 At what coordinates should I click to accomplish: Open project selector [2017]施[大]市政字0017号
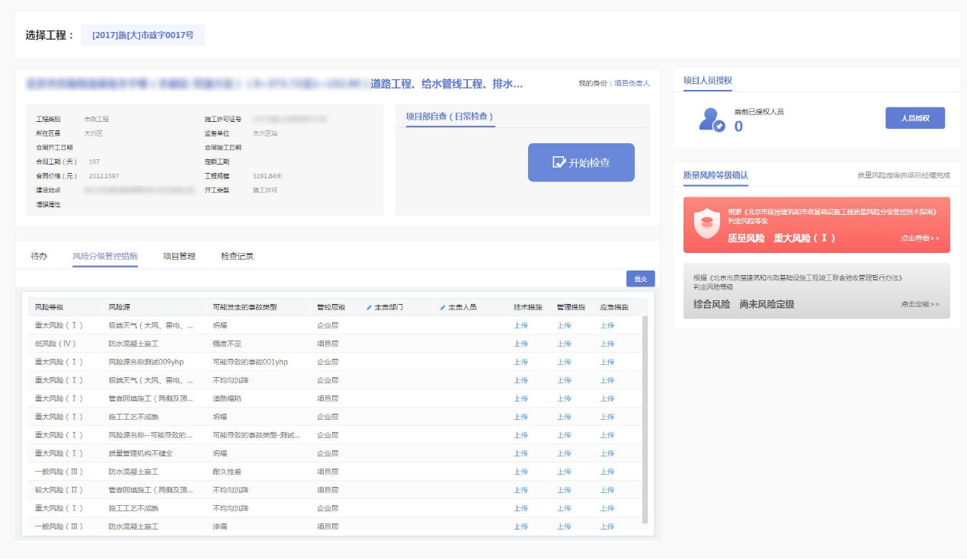[x=142, y=35]
